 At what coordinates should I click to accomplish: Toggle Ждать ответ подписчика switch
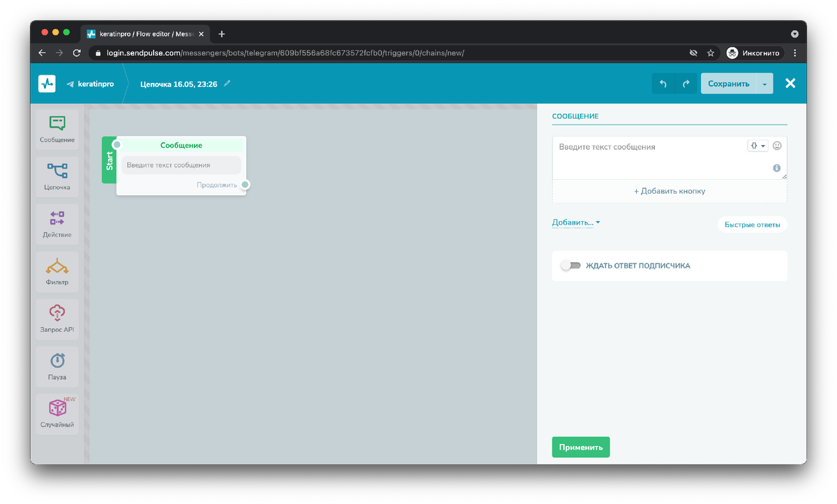(571, 266)
